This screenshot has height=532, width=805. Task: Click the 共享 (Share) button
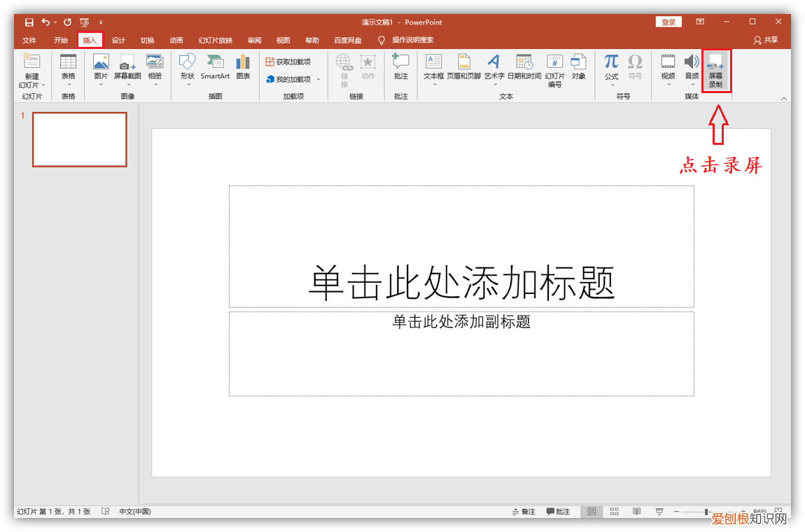pyautogui.click(x=765, y=40)
